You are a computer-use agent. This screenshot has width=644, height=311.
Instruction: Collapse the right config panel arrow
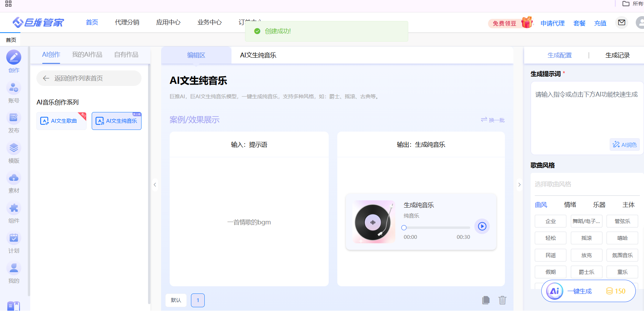coord(519,185)
